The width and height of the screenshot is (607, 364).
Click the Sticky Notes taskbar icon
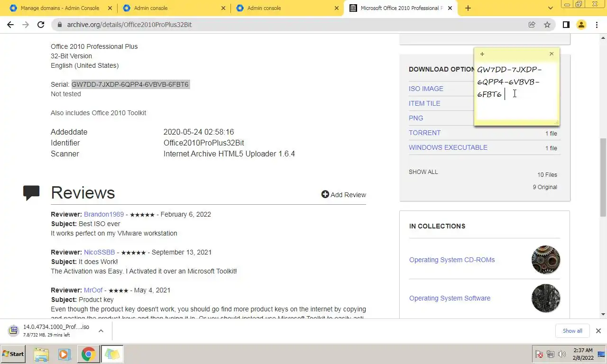pyautogui.click(x=112, y=355)
